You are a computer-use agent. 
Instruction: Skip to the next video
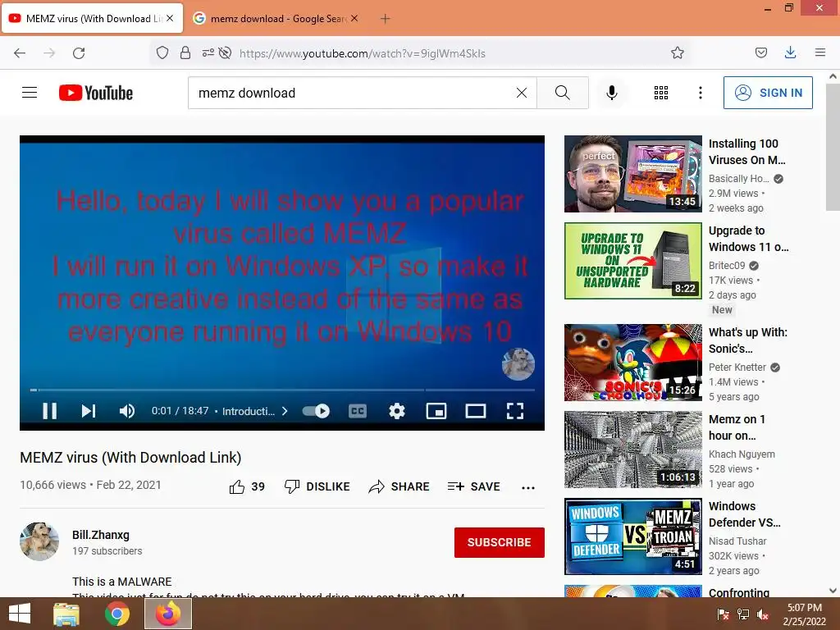89,411
